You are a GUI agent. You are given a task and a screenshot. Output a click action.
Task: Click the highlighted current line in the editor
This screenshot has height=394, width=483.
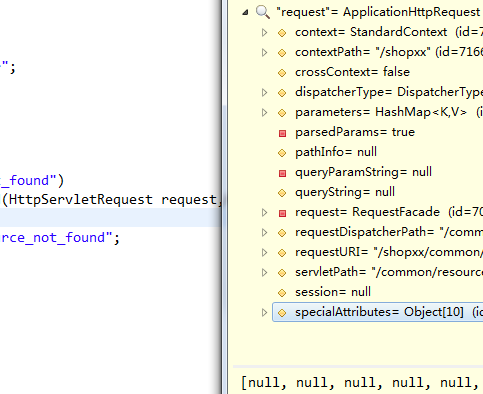point(110,218)
